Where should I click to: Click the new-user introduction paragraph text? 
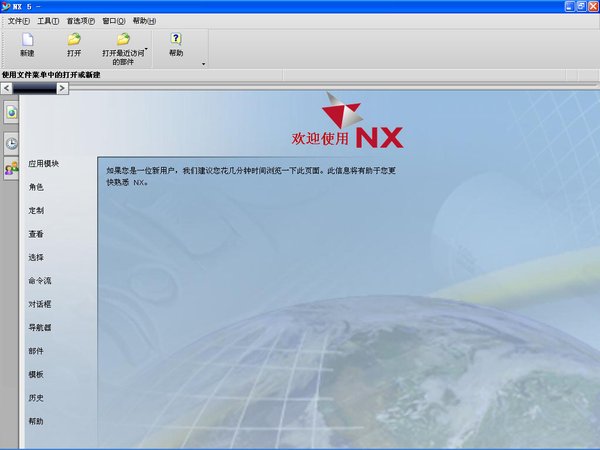point(251,176)
